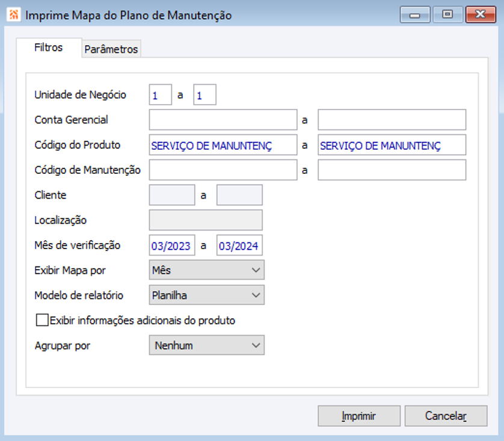Click the first Código do Produto field
504x441 pixels.
(x=223, y=145)
